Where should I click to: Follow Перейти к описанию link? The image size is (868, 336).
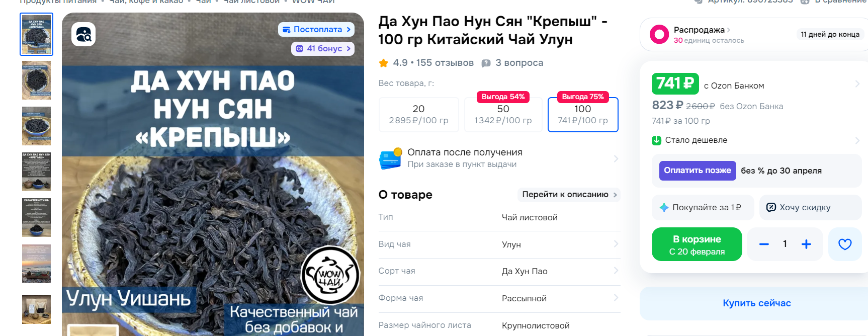pos(569,195)
